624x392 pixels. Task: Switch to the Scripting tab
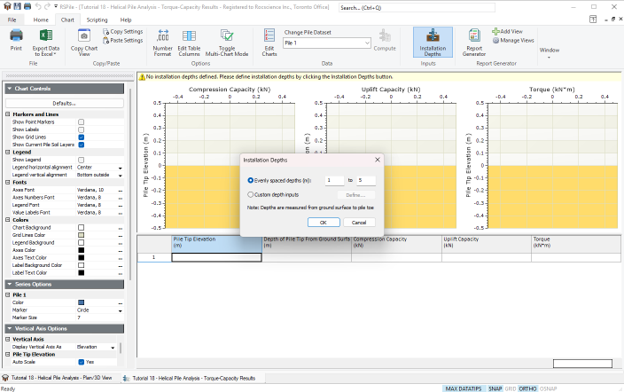(x=97, y=20)
